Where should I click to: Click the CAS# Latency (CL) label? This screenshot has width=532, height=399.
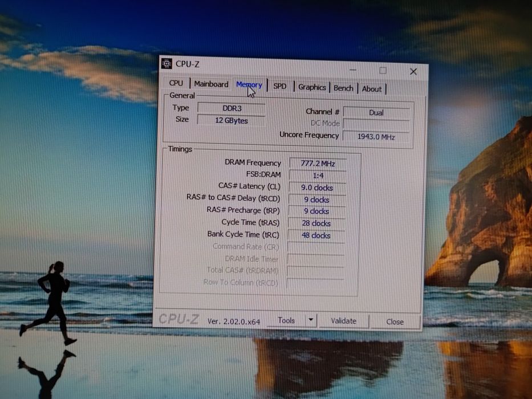coord(249,186)
